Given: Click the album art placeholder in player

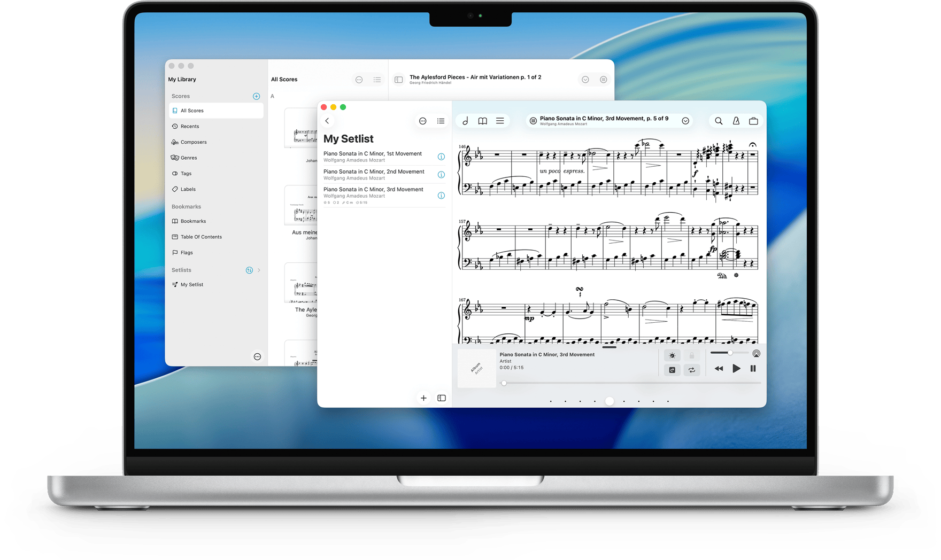Looking at the screenshot, I should (477, 368).
